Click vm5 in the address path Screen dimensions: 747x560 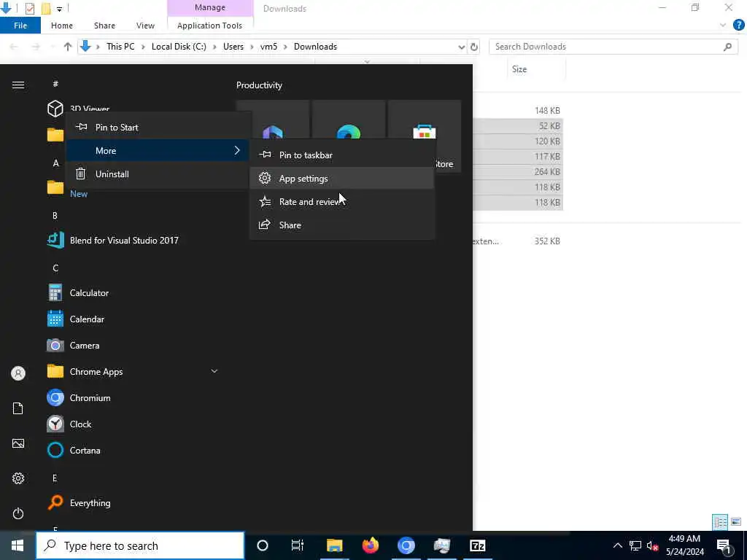click(268, 47)
